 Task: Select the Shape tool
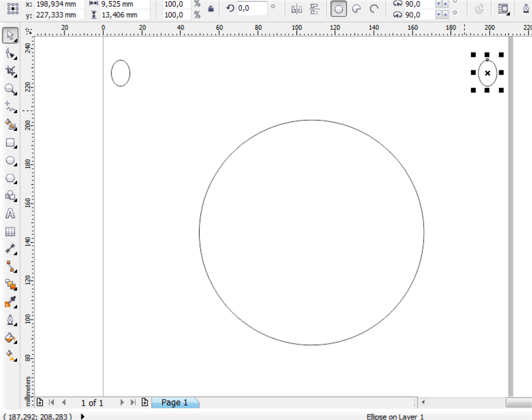pyautogui.click(x=9, y=53)
